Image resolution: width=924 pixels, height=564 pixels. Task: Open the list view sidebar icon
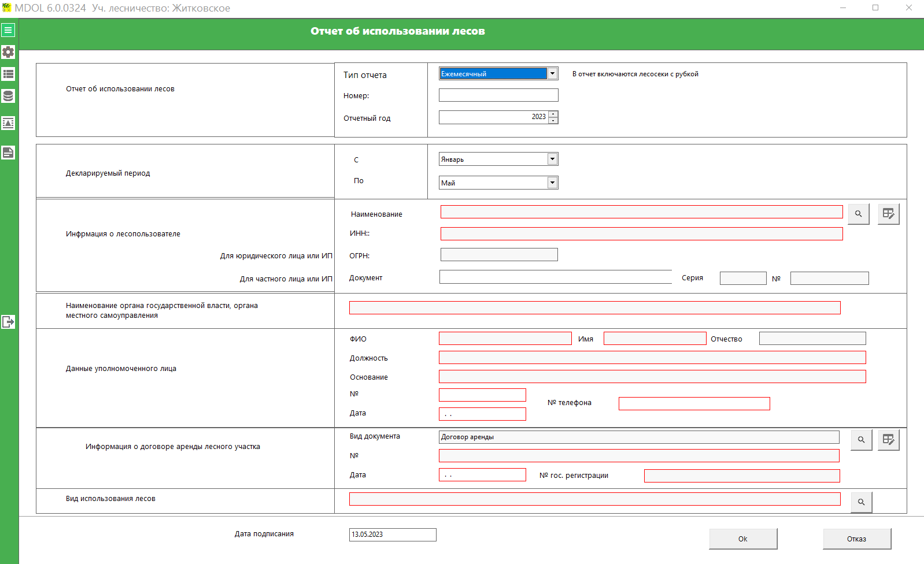[x=8, y=74]
